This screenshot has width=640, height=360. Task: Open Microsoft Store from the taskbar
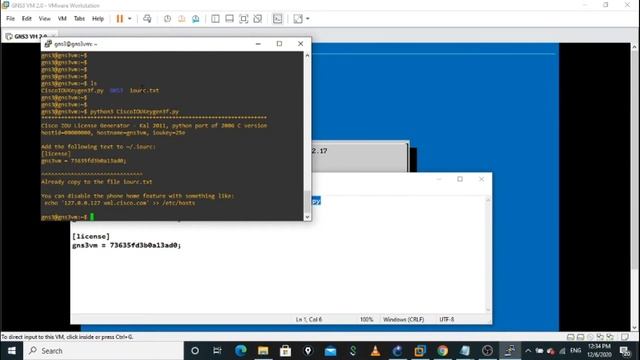point(285,351)
